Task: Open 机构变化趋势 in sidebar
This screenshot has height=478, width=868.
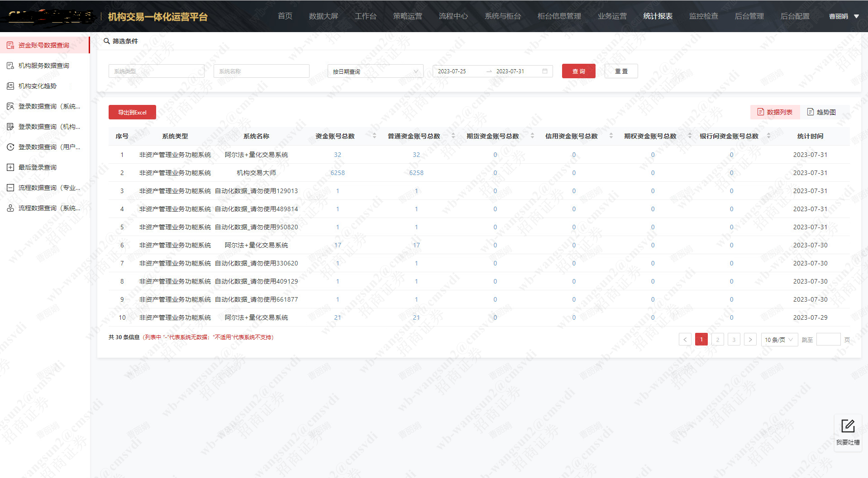Action: click(x=38, y=86)
